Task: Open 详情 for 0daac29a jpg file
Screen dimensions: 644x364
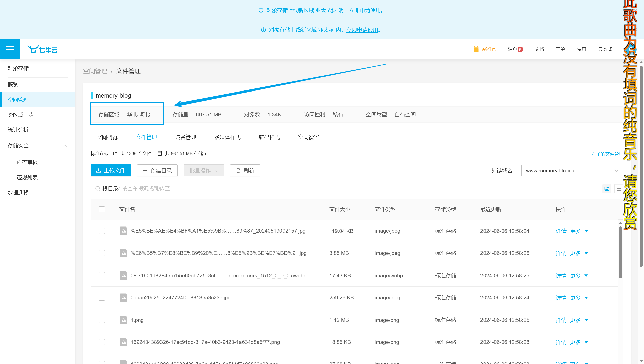Action: point(561,298)
